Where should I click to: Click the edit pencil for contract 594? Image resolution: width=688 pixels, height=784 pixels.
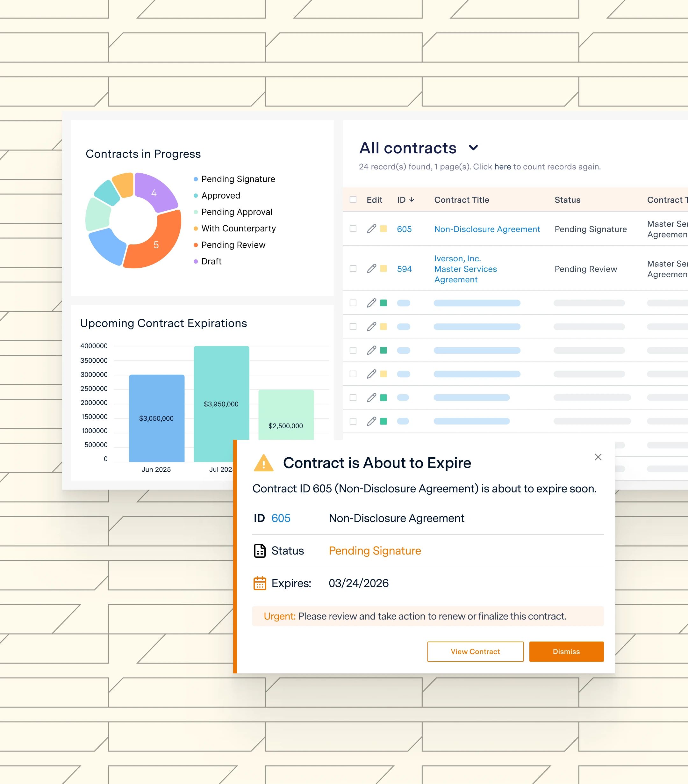point(371,268)
